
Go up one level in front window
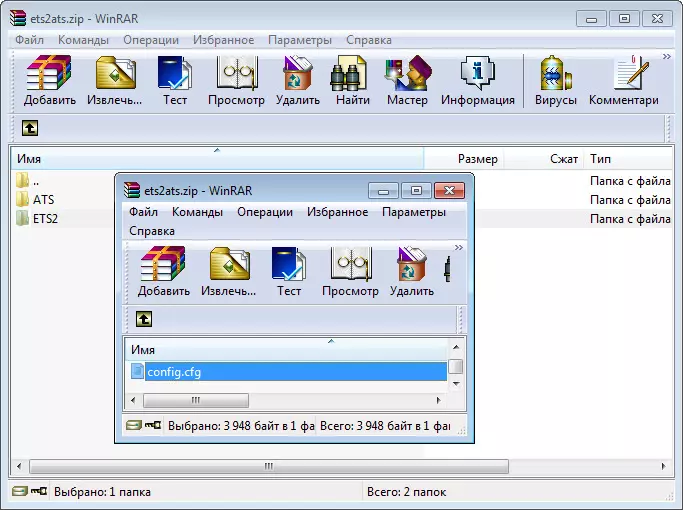pos(144,319)
